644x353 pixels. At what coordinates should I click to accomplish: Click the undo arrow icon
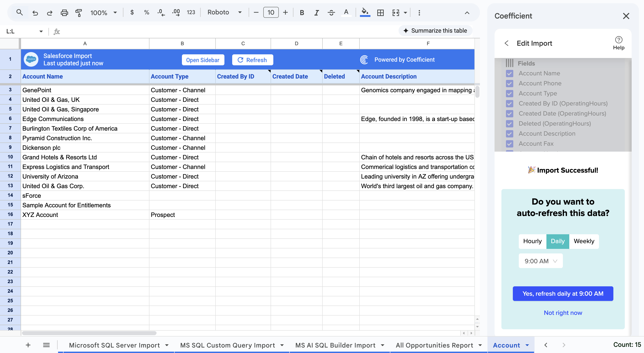(35, 13)
